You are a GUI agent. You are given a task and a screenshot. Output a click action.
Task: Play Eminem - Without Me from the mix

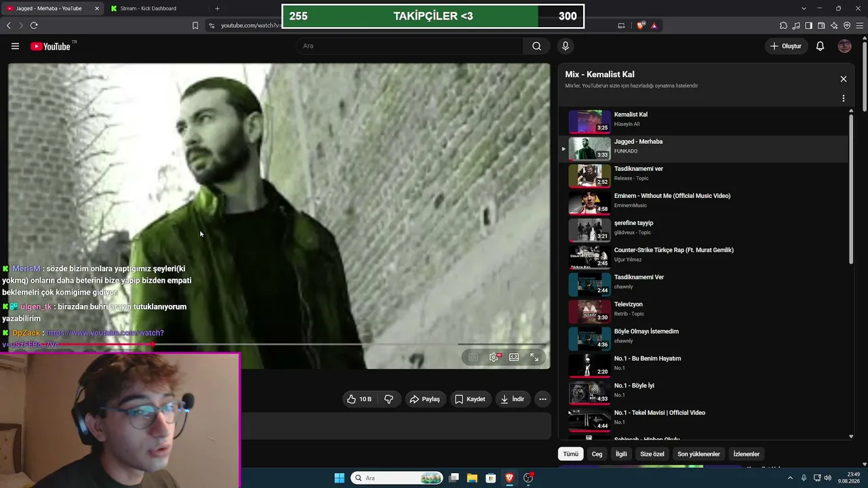point(704,203)
